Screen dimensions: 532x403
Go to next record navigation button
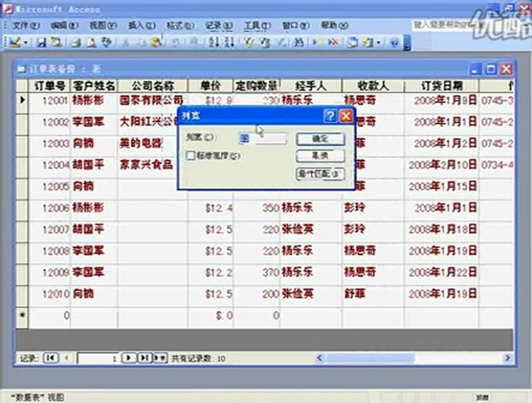(x=129, y=358)
